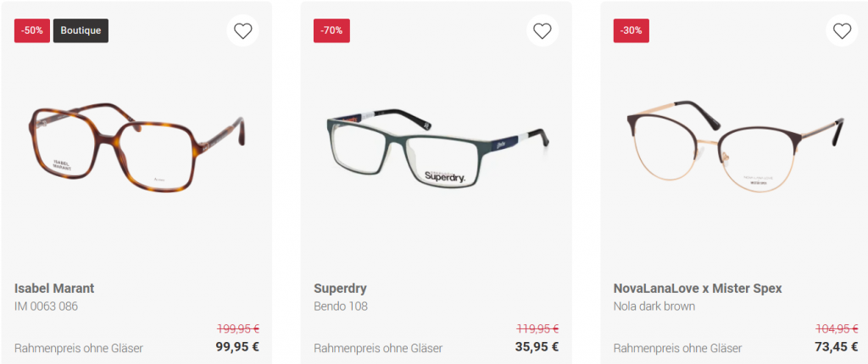The width and height of the screenshot is (868, 364).
Task: Click the -30% discount badge
Action: pos(631,30)
